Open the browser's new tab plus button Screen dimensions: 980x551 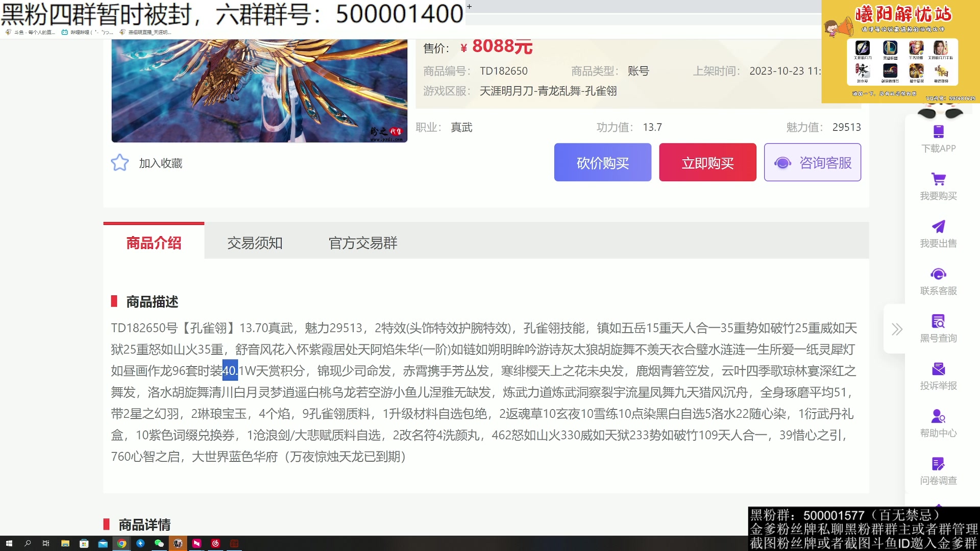tap(469, 7)
